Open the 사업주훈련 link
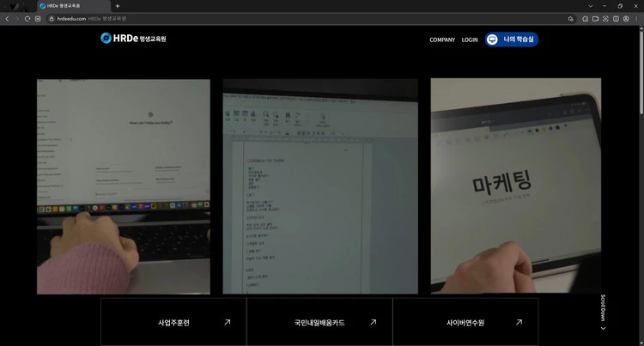 [x=173, y=323]
